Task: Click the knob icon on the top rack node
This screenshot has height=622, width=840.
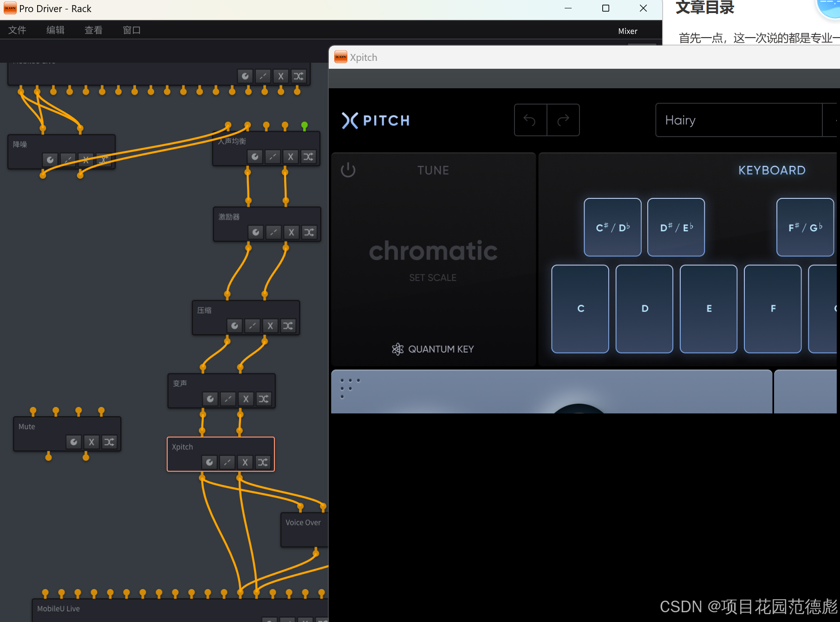Action: click(x=245, y=76)
